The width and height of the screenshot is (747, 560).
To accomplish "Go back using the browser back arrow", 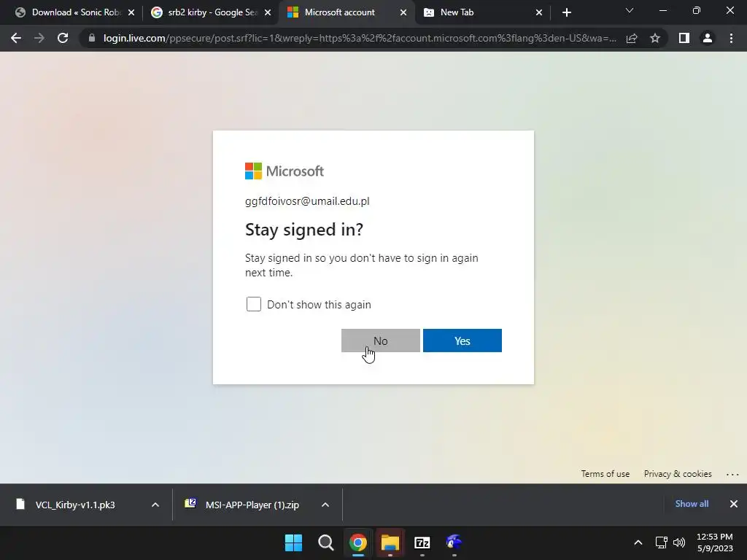I will pos(16,38).
